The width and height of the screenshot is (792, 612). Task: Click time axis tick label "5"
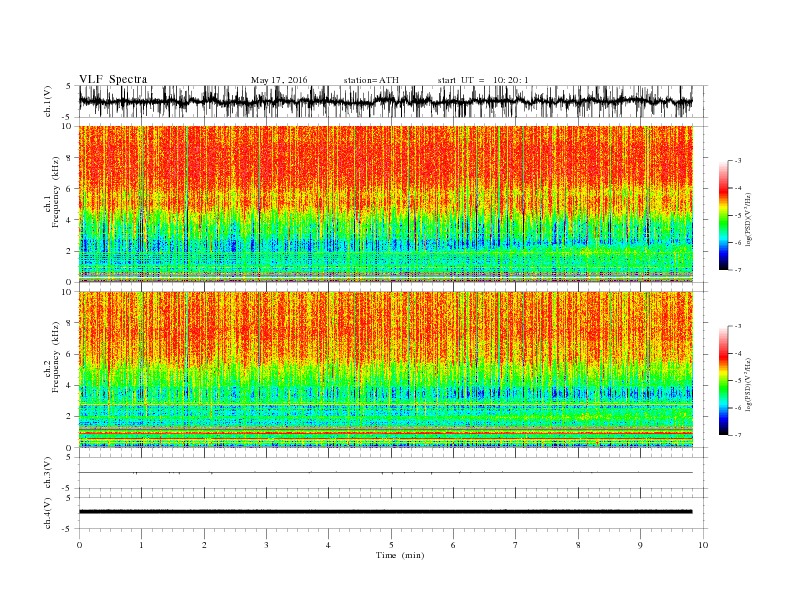coord(391,545)
